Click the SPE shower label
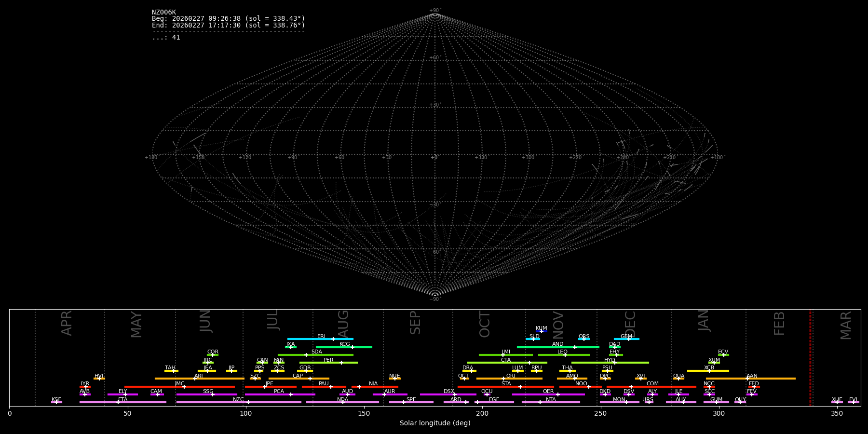The width and height of the screenshot is (868, 434). 411,400
